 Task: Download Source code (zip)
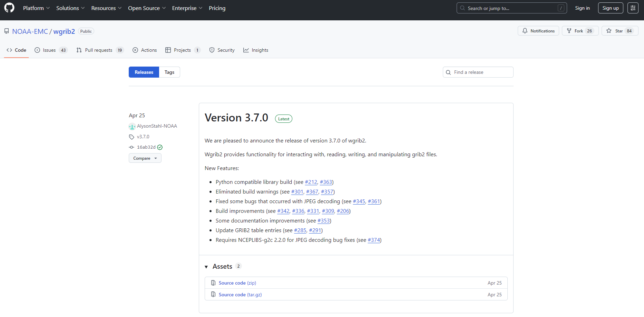(237, 283)
